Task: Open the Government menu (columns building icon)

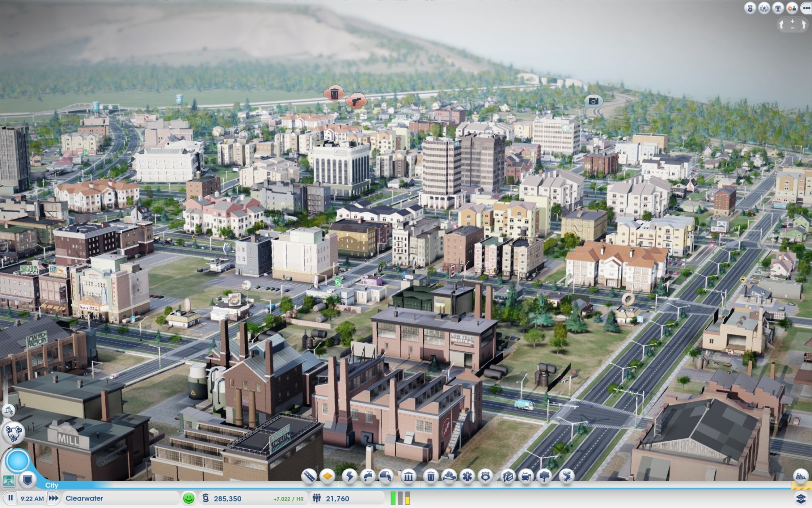Action: tap(408, 476)
